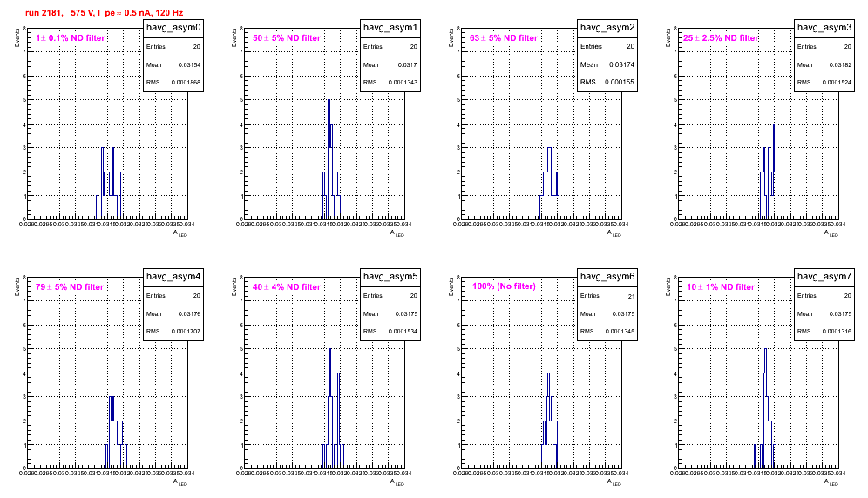This screenshot has width=868, height=498.
Task: Click RMS value 0.0001534
Action: point(403,332)
